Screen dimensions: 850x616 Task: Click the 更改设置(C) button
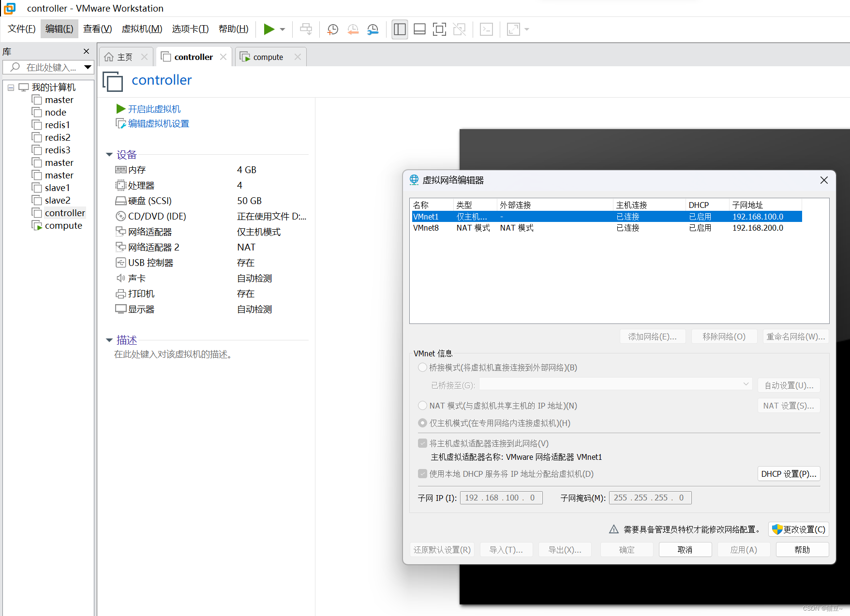coord(798,529)
